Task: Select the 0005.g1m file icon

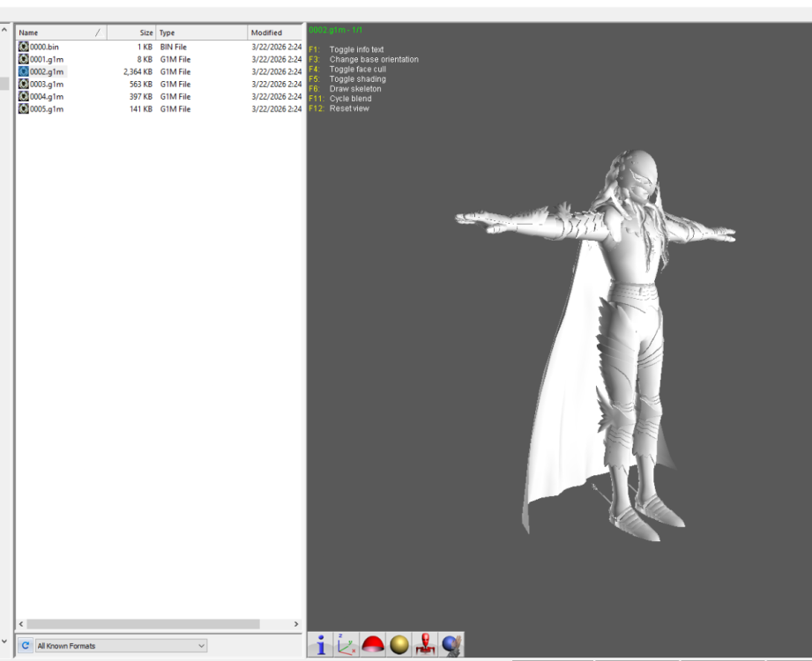Action: 23,108
